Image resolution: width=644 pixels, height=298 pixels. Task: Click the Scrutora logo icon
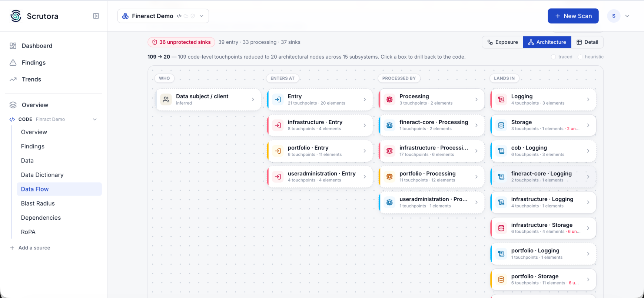click(16, 16)
